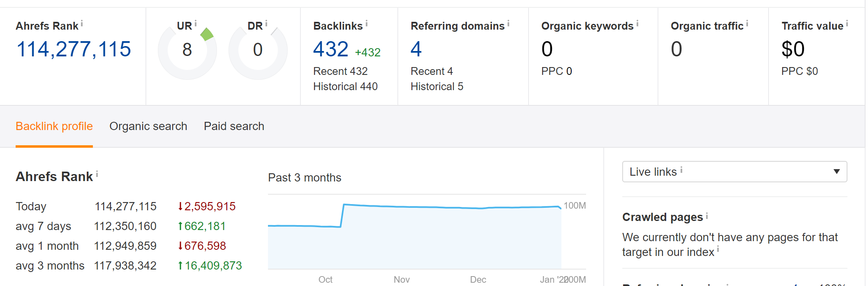This screenshot has height=286, width=868.
Task: Select the UR 8 gauge
Action: (x=187, y=50)
